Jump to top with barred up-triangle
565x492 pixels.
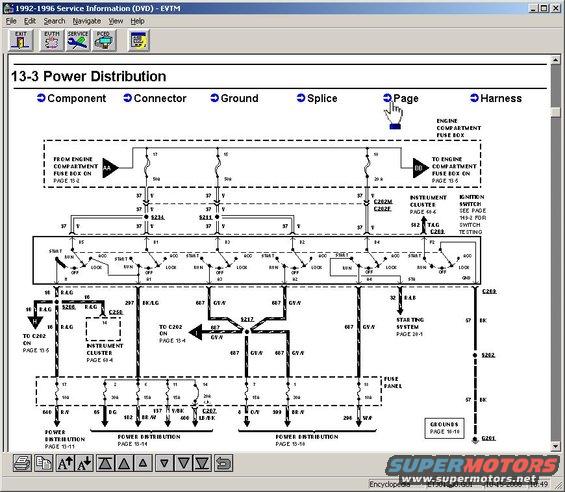[x=105, y=463]
